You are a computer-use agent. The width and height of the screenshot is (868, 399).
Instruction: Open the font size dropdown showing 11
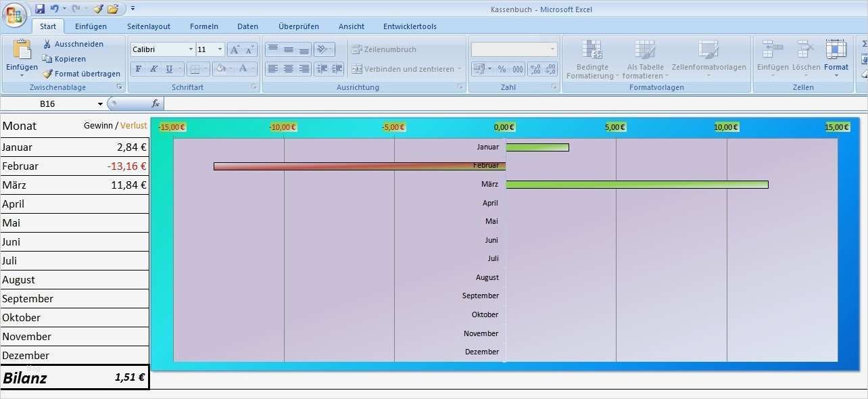click(x=219, y=49)
